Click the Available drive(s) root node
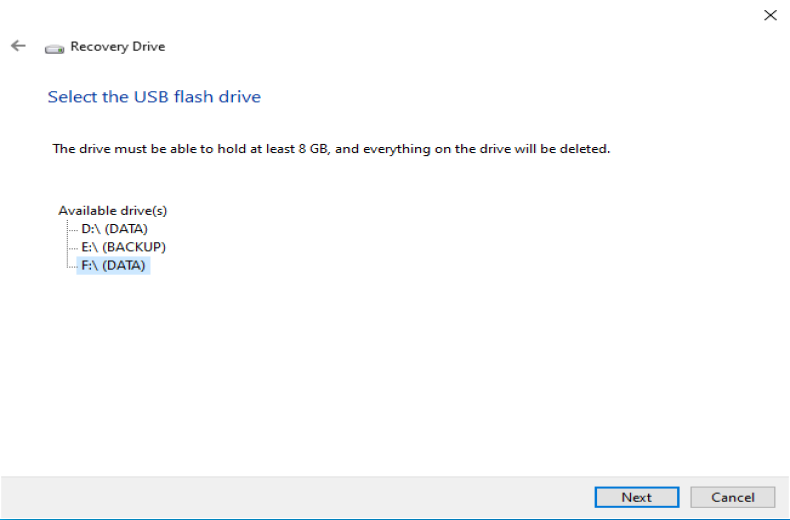790x520 pixels. pyautogui.click(x=112, y=210)
